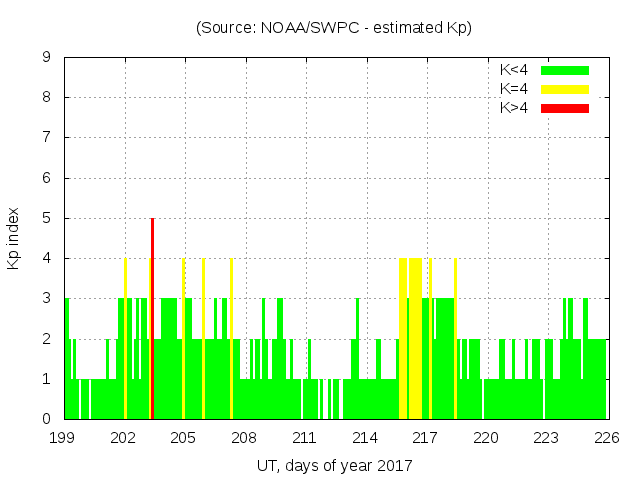
Task: Pick day 205 on the horizontal axis
Action: pos(184,438)
